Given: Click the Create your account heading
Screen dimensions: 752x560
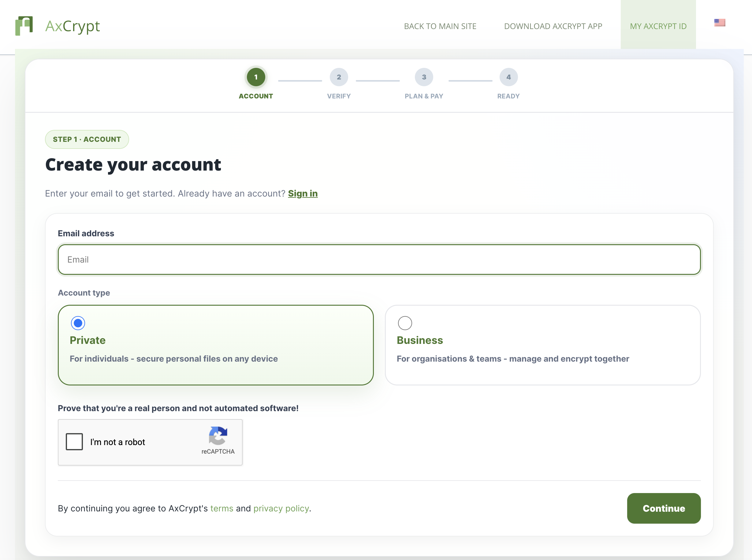Looking at the screenshot, I should [x=133, y=165].
